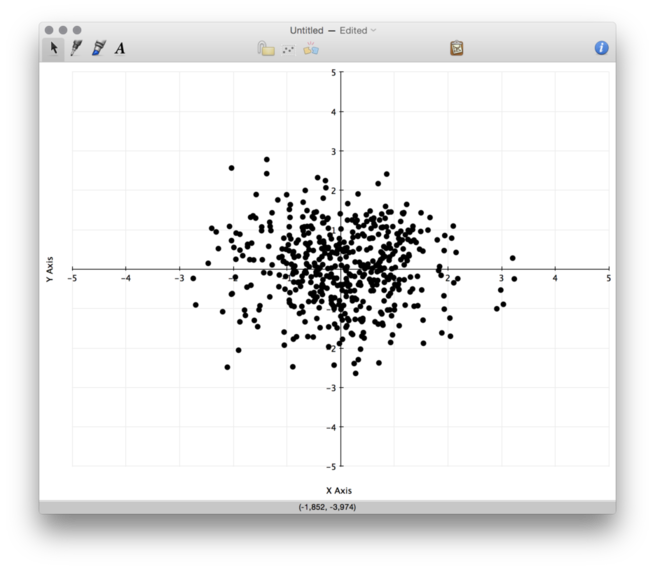Click the '-5' tick label on the X axis
The image size is (655, 570).
pyautogui.click(x=72, y=279)
